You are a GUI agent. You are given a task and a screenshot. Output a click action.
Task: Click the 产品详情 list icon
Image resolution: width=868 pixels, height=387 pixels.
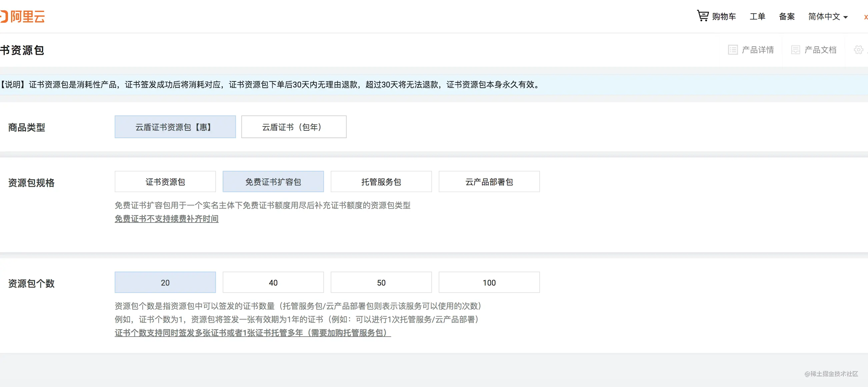point(733,50)
